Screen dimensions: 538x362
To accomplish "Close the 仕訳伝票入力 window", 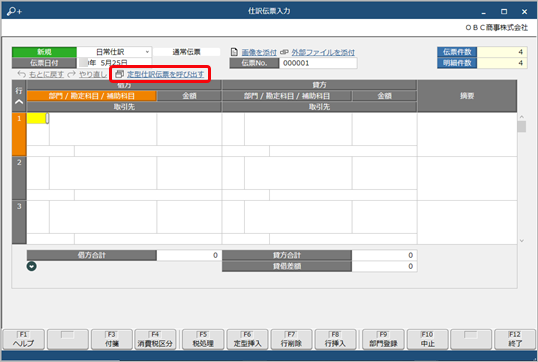I will [524, 12].
